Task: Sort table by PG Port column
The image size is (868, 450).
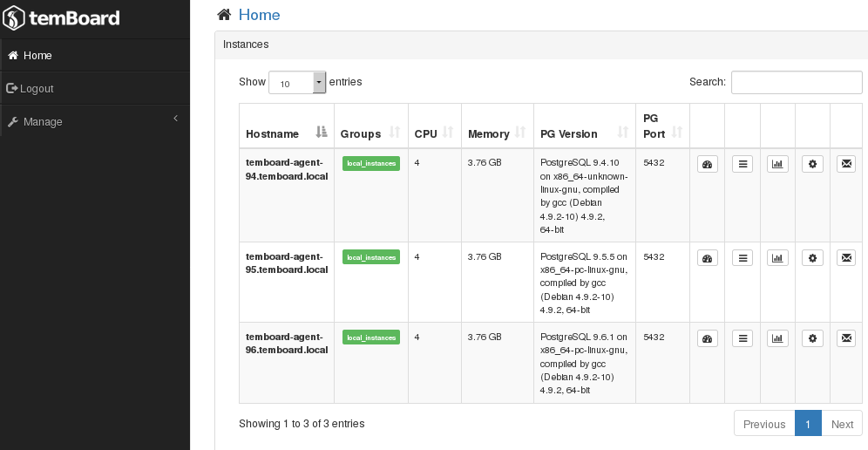Action: (662, 126)
